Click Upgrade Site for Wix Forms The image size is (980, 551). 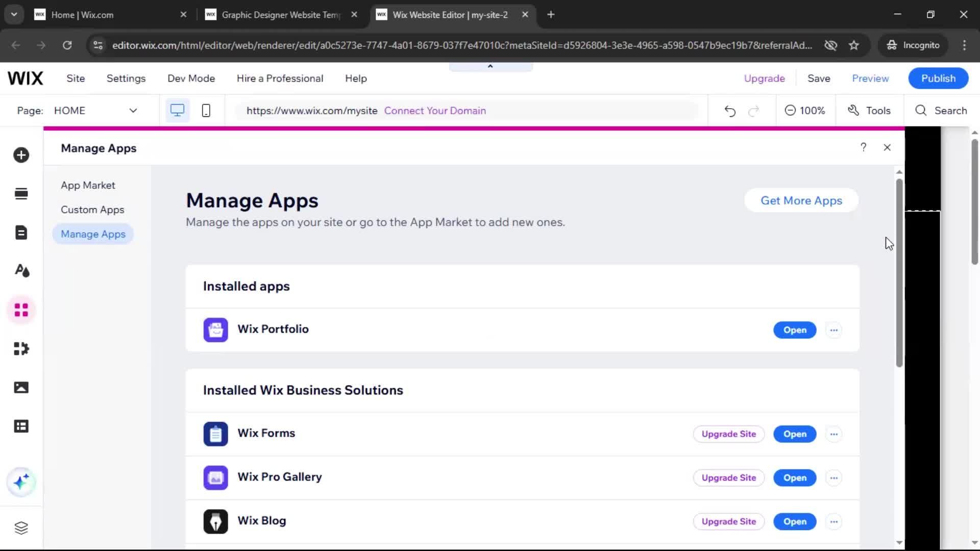(x=728, y=434)
